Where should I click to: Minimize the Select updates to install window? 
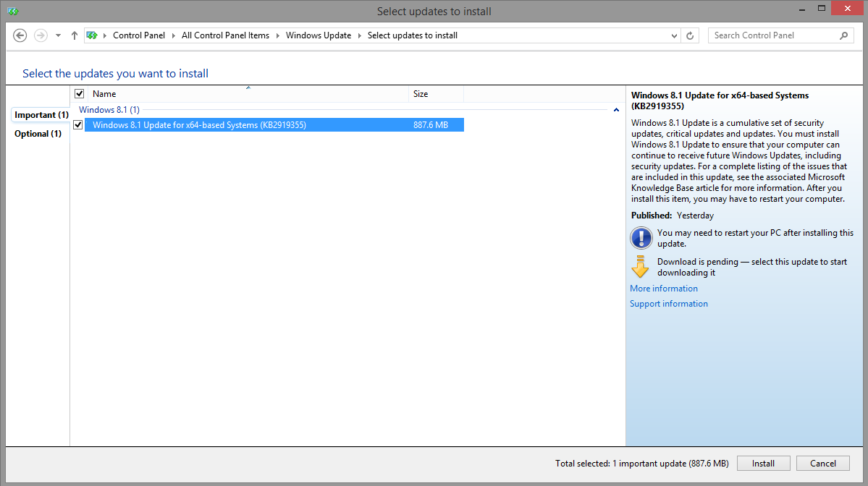[x=801, y=9]
